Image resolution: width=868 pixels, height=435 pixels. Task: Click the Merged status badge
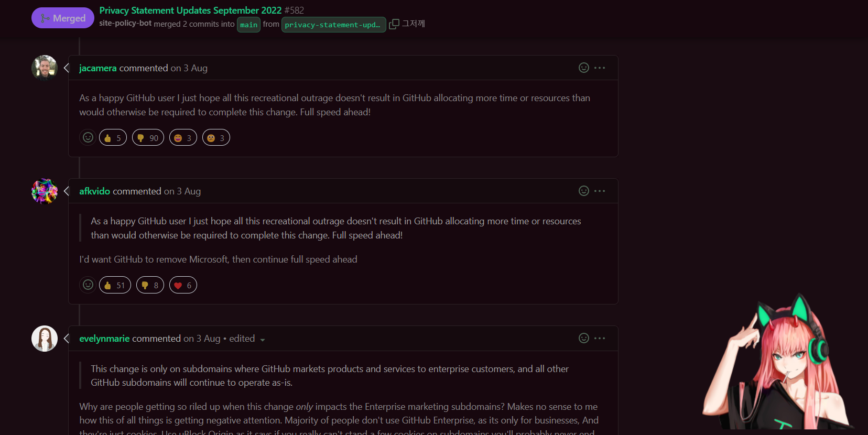[63, 18]
